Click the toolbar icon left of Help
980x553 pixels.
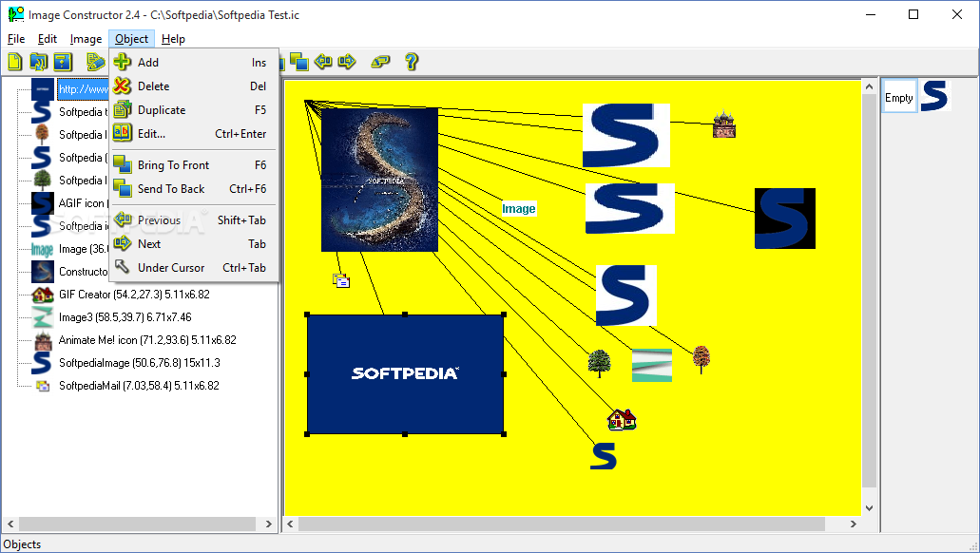point(380,61)
